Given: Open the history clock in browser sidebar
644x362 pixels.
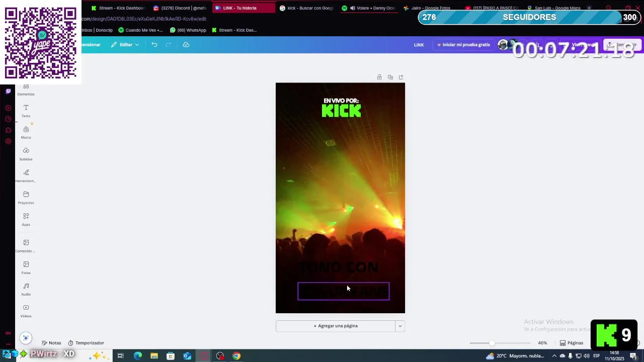Looking at the screenshot, I should tap(8, 119).
